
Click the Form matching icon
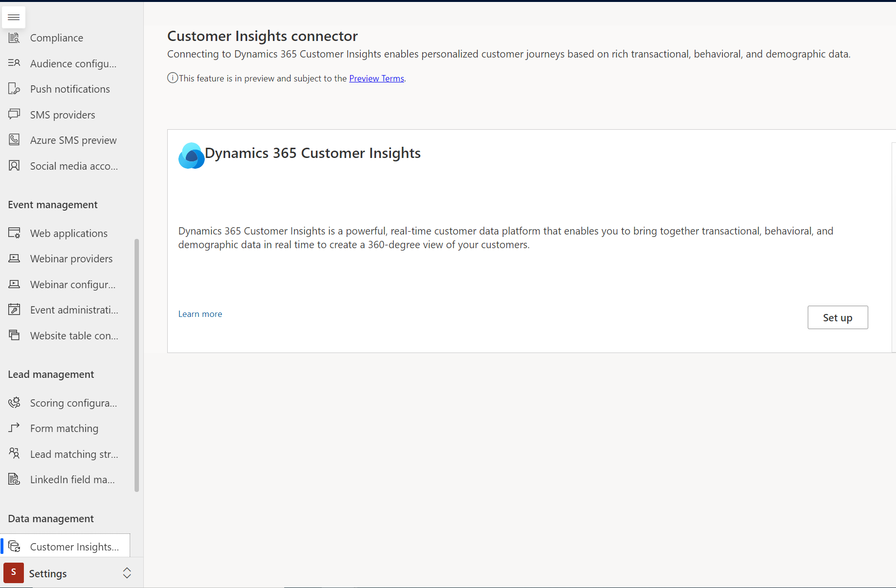(x=14, y=428)
